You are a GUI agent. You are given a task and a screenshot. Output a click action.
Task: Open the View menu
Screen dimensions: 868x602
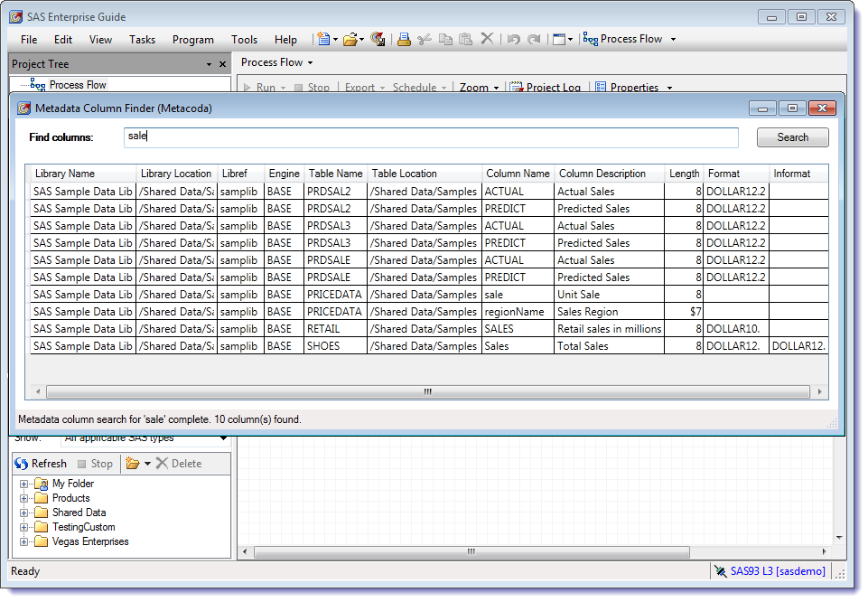101,40
